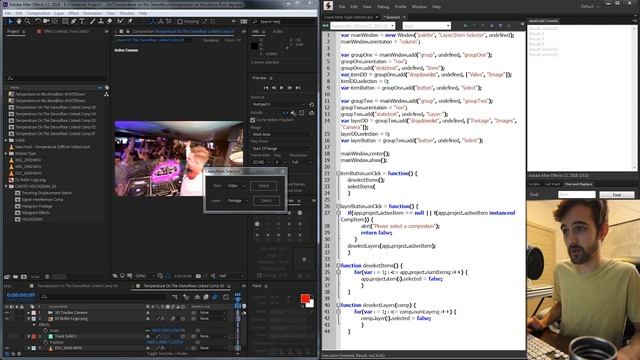Viewport: 640px width, 360px height.
Task: Jump to first frame in Preview panel
Action: 266,88
